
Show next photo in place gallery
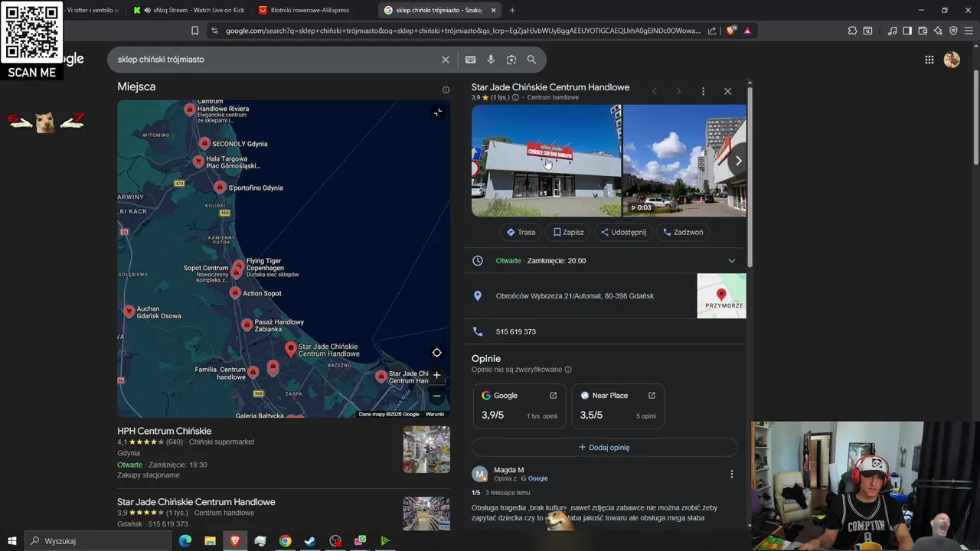pyautogui.click(x=738, y=161)
